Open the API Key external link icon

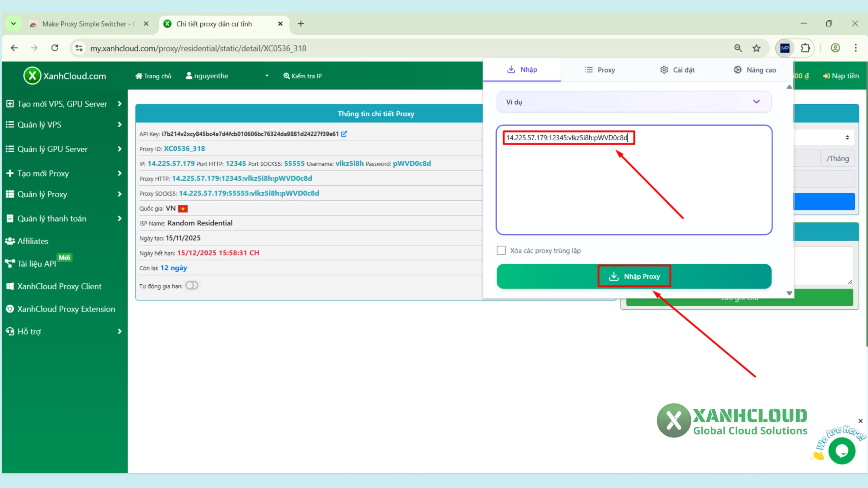344,134
